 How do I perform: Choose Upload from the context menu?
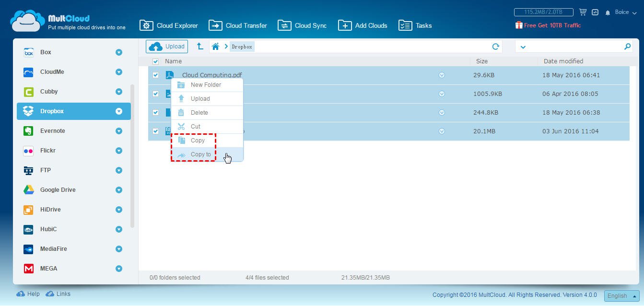[x=207, y=99]
